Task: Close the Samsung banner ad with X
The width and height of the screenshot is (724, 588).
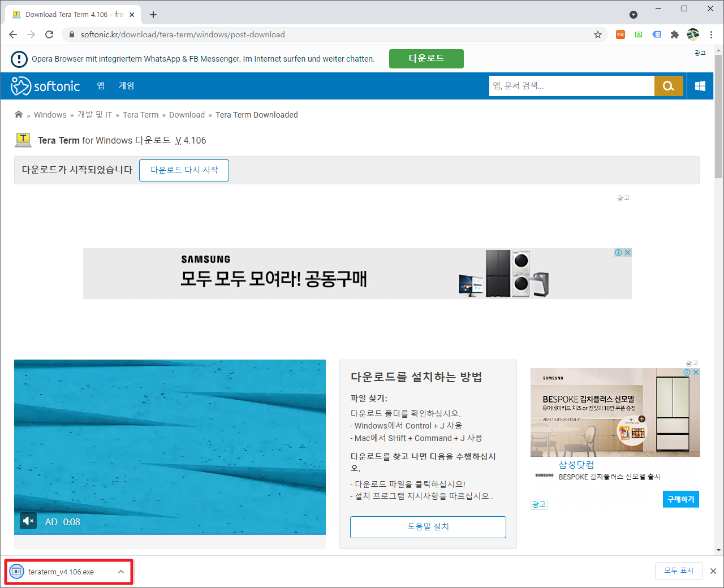Action: tap(627, 252)
